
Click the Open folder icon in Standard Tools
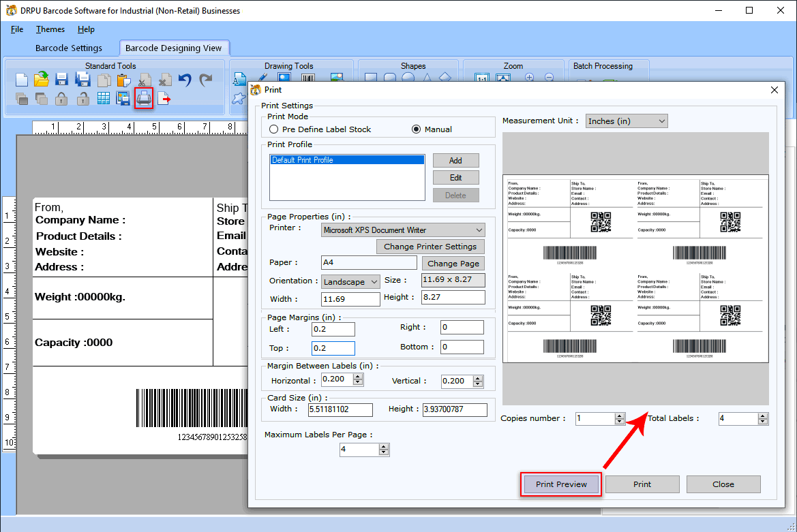[42, 79]
